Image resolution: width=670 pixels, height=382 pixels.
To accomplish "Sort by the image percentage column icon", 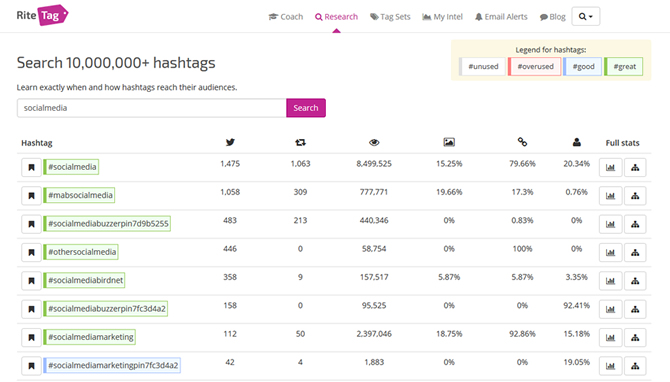I will (x=449, y=142).
